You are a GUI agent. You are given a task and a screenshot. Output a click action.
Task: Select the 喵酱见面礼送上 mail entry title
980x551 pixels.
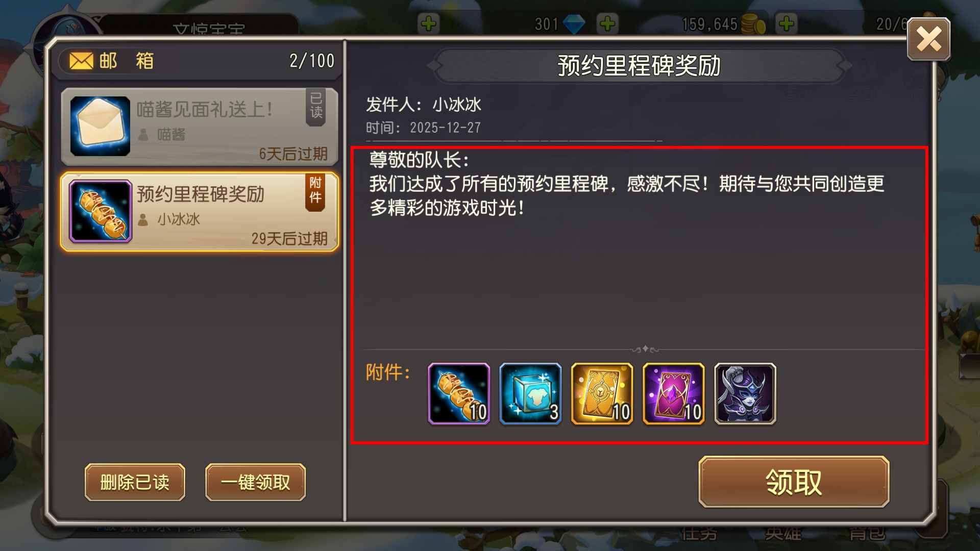pos(204,109)
